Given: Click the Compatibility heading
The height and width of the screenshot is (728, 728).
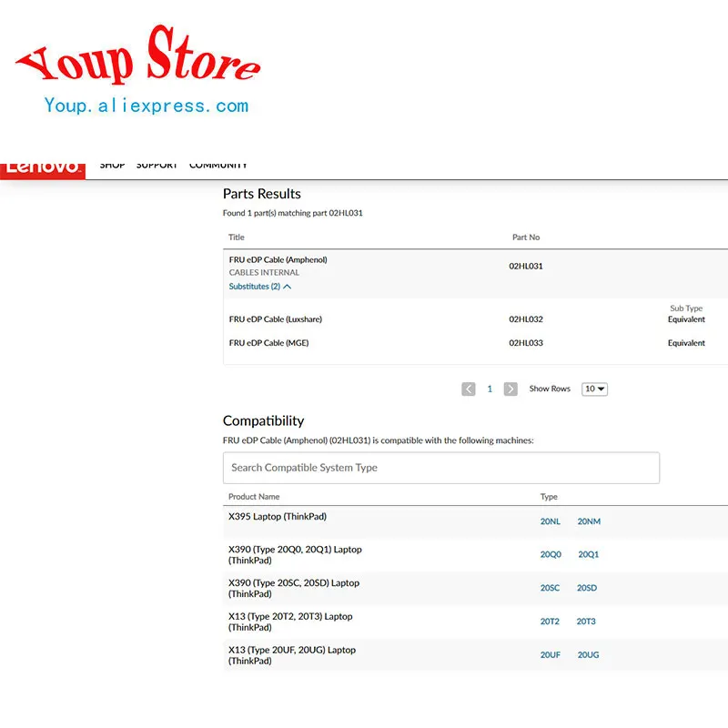Looking at the screenshot, I should tap(263, 420).
